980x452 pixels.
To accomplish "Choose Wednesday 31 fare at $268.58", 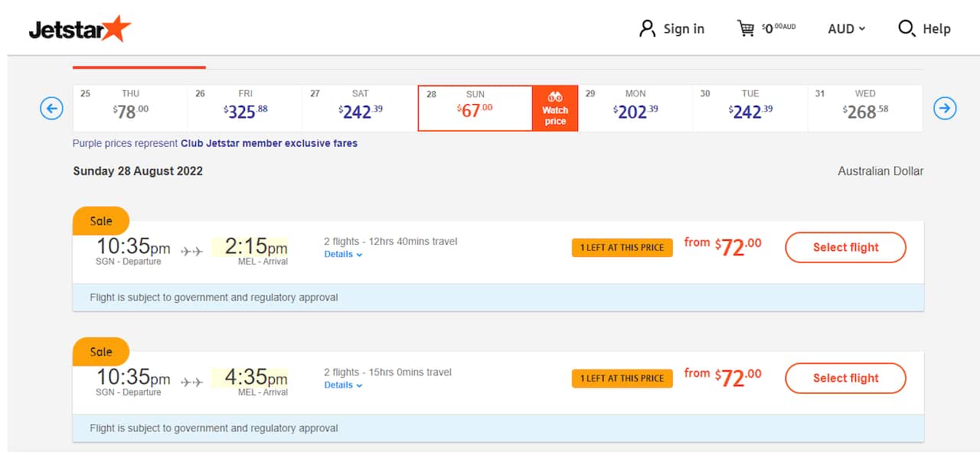I will [865, 109].
